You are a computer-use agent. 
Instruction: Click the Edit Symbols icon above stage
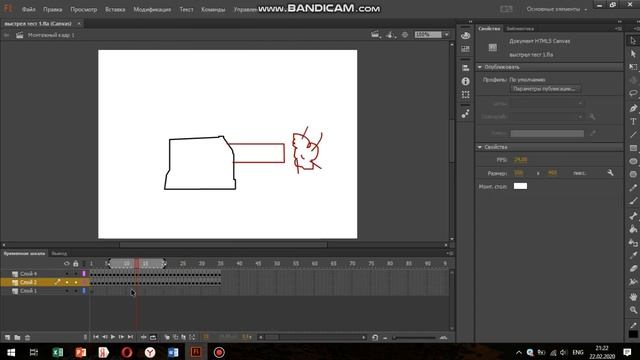coord(390,35)
